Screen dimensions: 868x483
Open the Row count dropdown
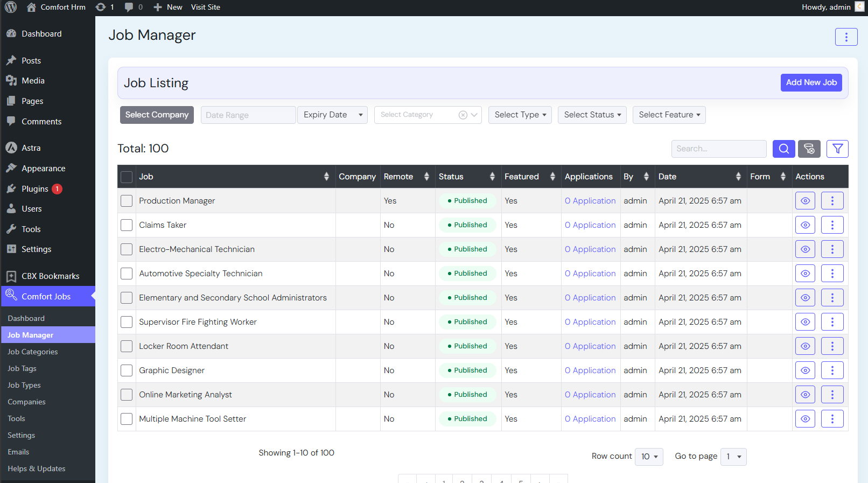649,457
